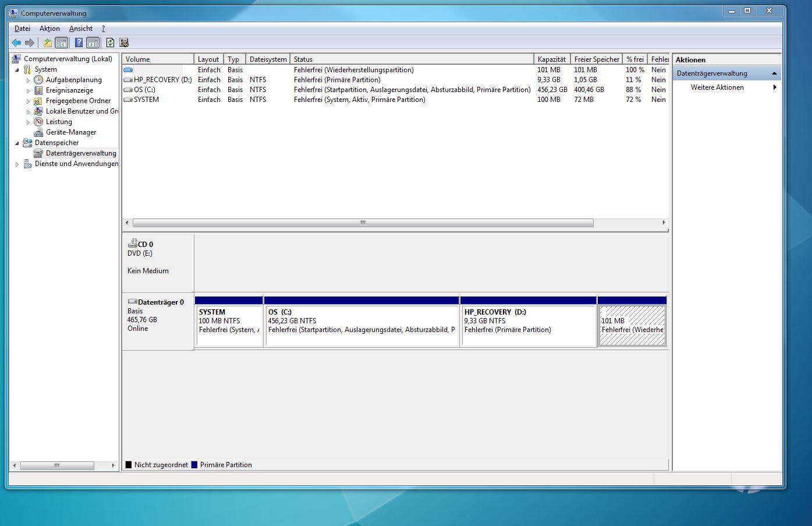Click the black Nicht zugeordnet legend swatch
The image size is (812, 526).
click(x=129, y=465)
